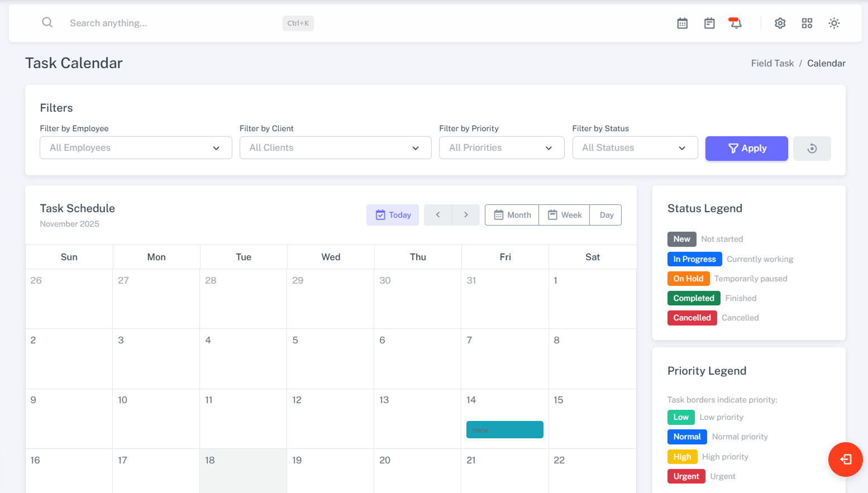
Task: Open settings gear icon
Action: [x=780, y=23]
